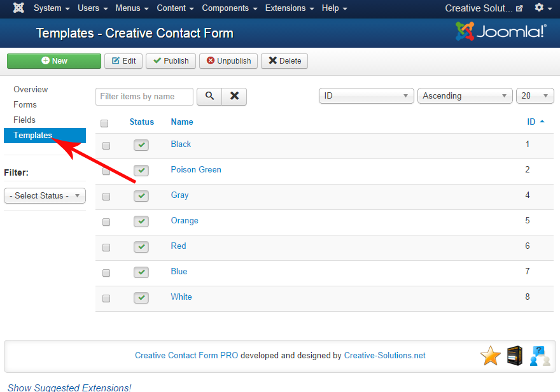560x392 pixels.
Task: Expand the Help menu
Action: point(334,8)
